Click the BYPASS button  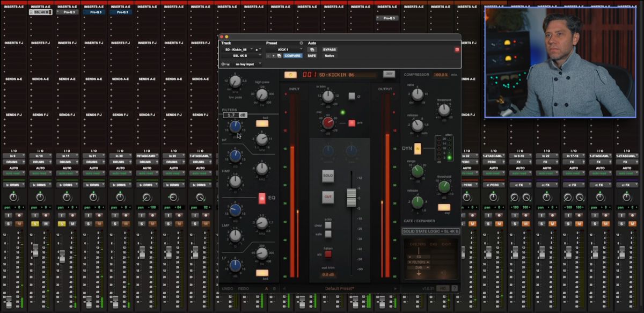pyautogui.click(x=329, y=49)
